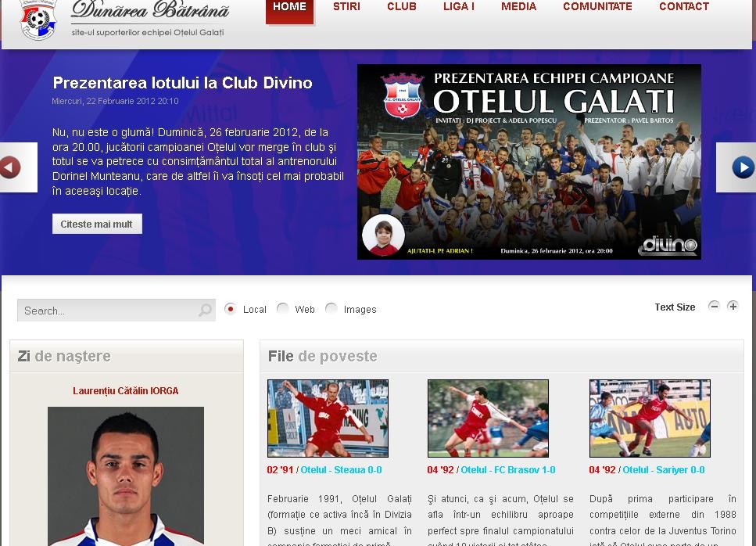Viewport: 756px width, 546px height.
Task: Open the Oțelul - Steaua 0-0 story link
Action: point(341,470)
